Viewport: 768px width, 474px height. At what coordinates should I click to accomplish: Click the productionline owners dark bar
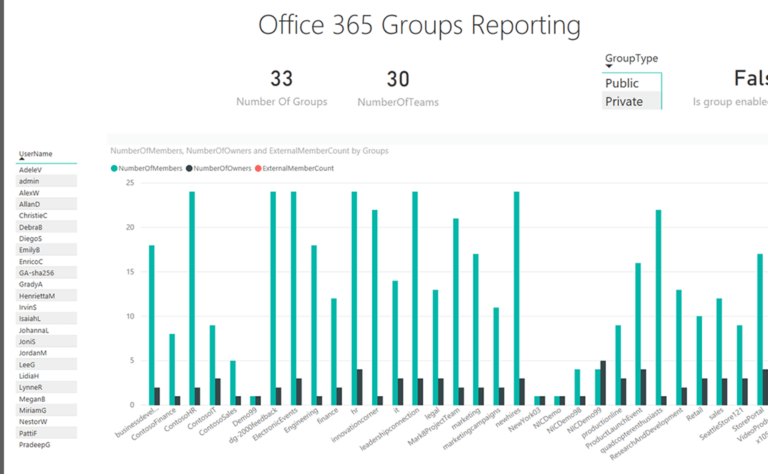[624, 392]
